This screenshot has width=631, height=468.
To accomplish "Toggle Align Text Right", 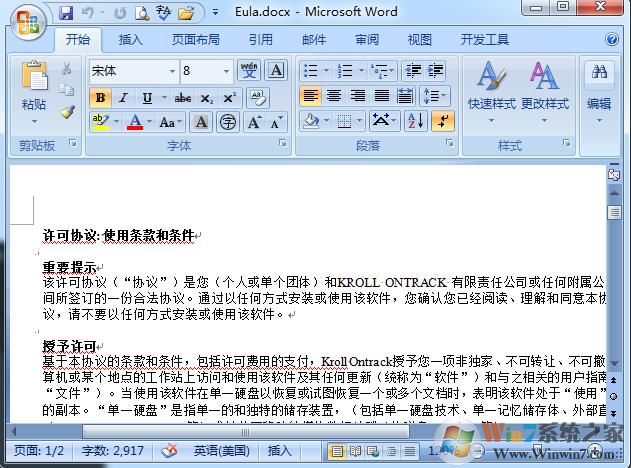I will point(358,96).
